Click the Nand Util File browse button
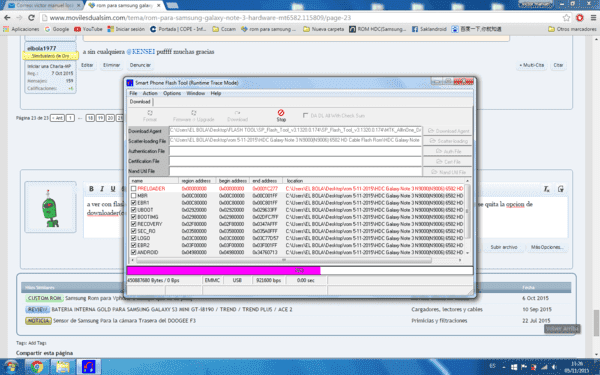 (x=448, y=172)
